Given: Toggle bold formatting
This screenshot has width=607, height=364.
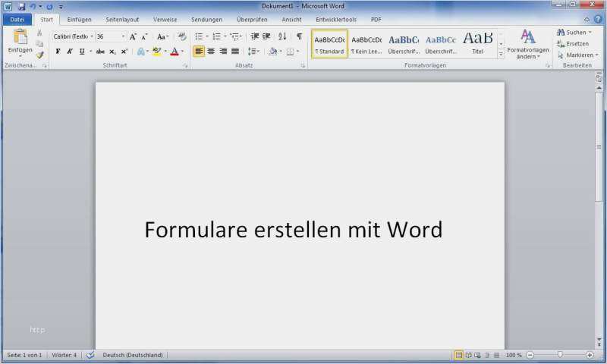Looking at the screenshot, I should click(58, 52).
